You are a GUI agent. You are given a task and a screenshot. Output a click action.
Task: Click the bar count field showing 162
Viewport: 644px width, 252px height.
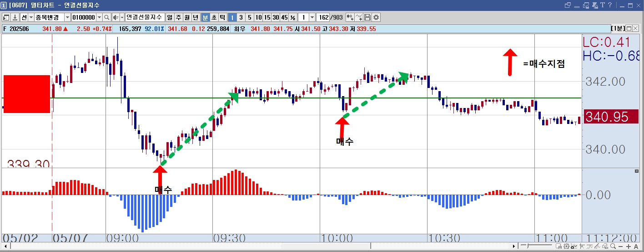click(323, 17)
